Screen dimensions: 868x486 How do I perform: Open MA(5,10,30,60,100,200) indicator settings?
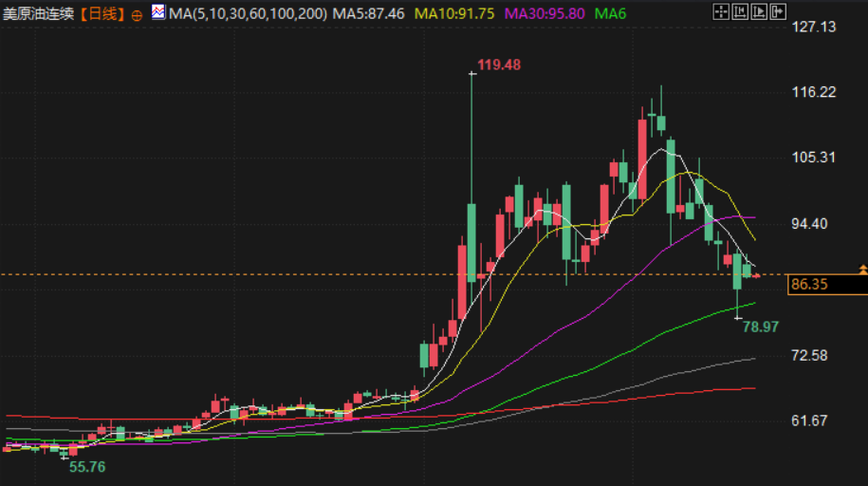[248, 14]
